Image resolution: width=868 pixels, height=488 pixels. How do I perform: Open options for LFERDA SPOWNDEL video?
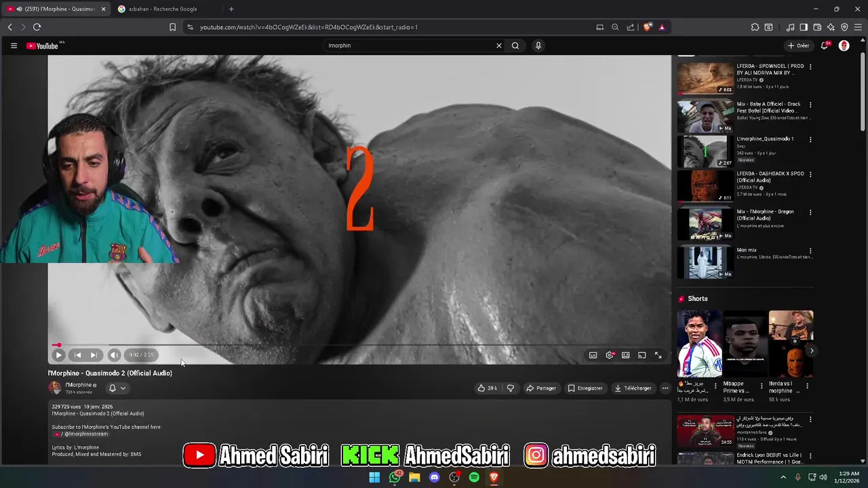810,67
